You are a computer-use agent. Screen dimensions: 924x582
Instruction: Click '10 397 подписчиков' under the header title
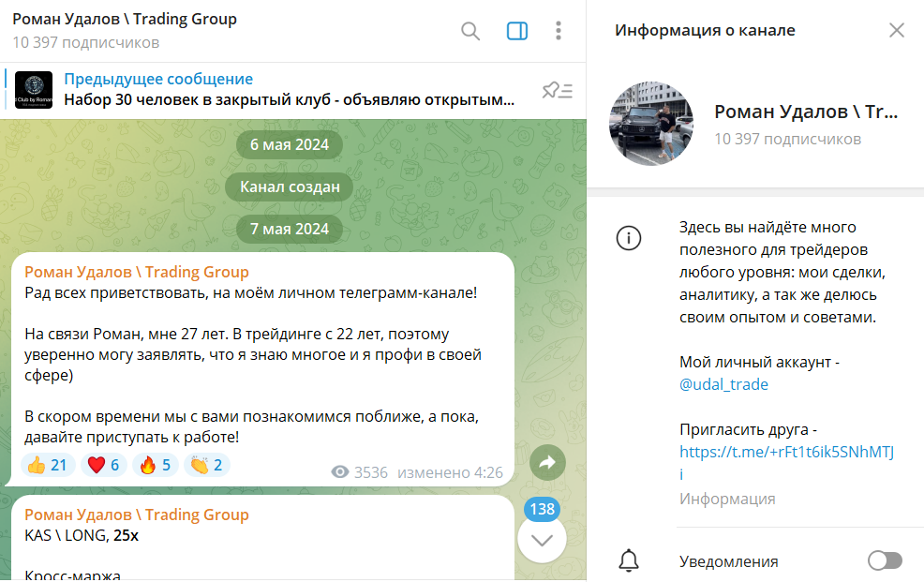[x=86, y=43]
